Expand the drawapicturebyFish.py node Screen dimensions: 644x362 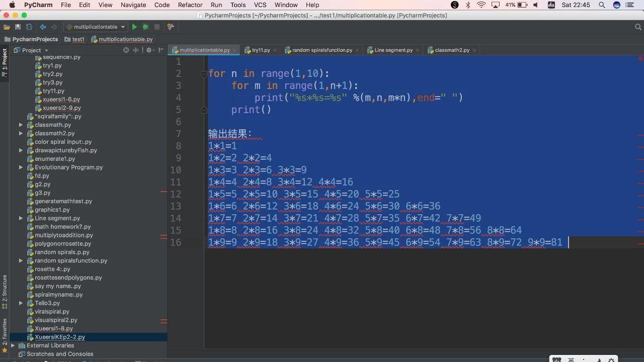(x=21, y=150)
